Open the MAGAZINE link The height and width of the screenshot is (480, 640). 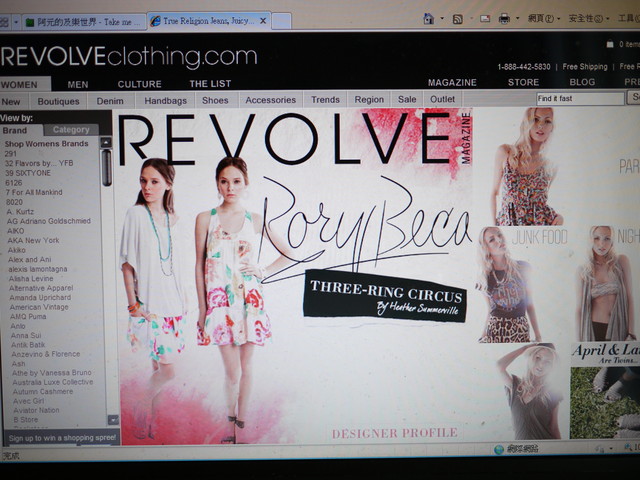point(452,82)
